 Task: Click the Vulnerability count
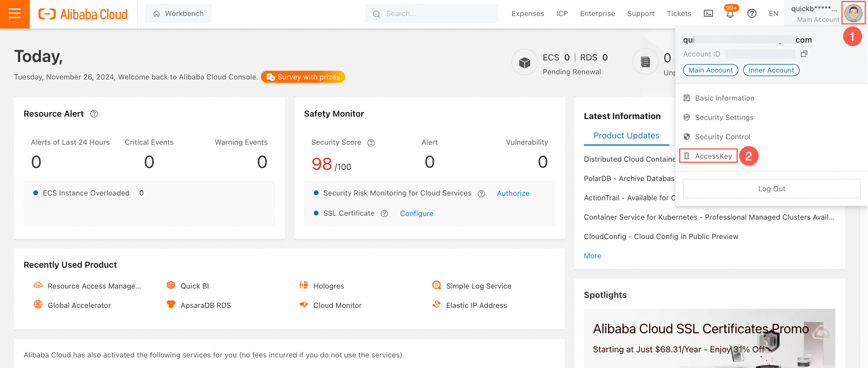542,162
